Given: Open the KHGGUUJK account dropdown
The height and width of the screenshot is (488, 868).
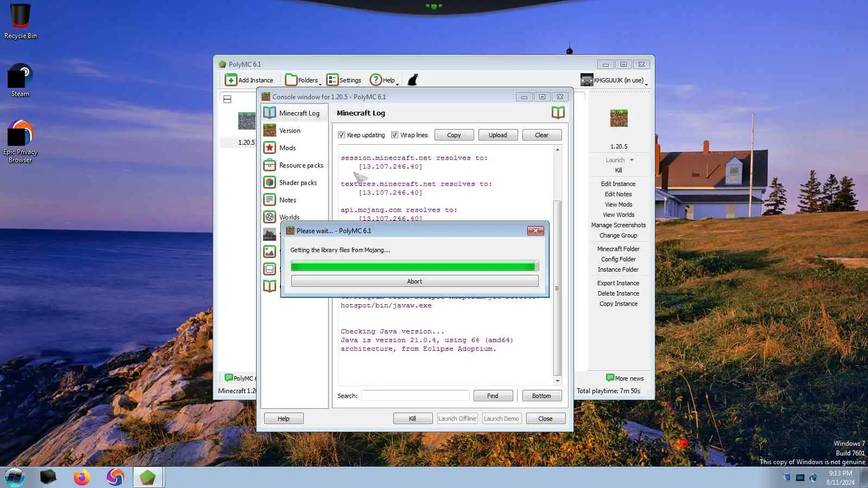Looking at the screenshot, I should point(614,80).
